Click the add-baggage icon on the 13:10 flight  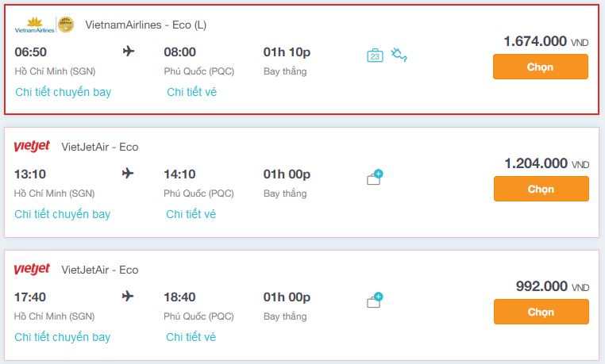click(x=375, y=177)
